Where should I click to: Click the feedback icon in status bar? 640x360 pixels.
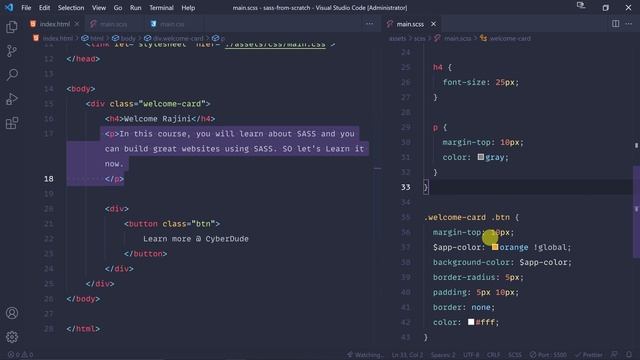(614, 355)
